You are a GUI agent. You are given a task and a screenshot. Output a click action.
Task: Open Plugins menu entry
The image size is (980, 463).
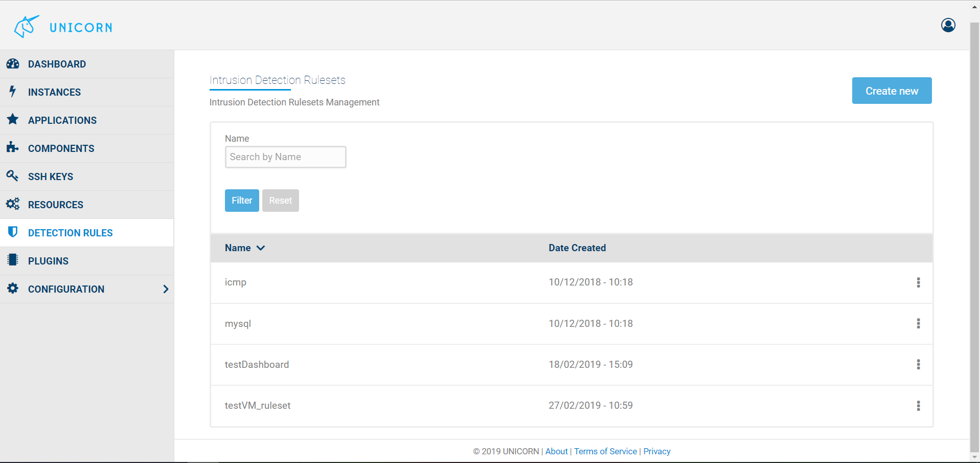pyautogui.click(x=87, y=261)
